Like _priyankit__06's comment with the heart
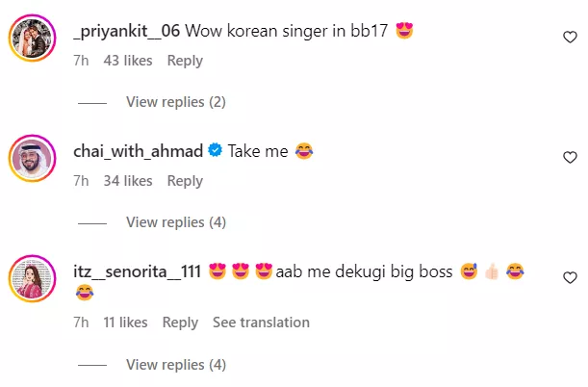Screen dimensions: 588x387 click(570, 37)
